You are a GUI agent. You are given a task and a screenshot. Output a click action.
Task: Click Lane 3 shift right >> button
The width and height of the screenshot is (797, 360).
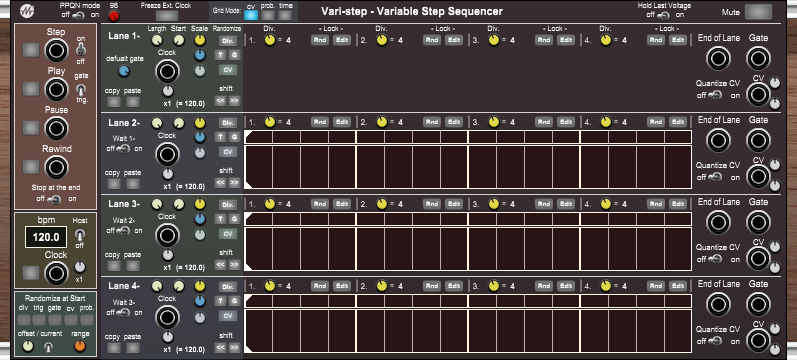[234, 264]
